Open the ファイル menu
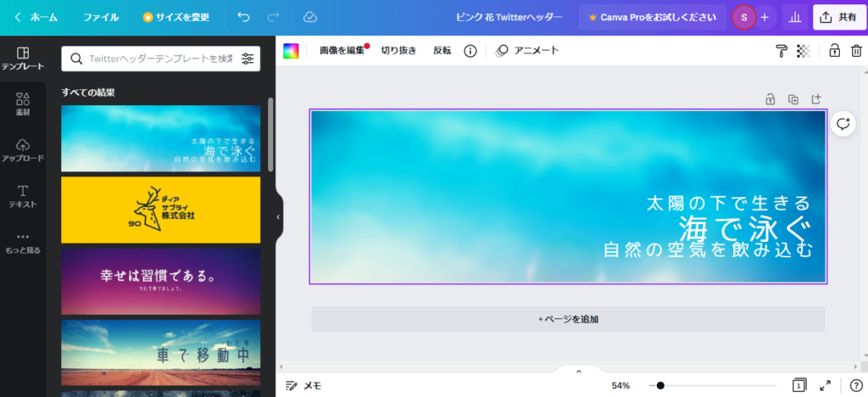This screenshot has width=868, height=397. coord(101,17)
